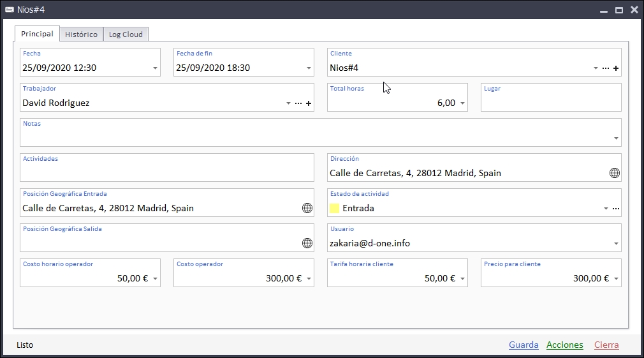
Task: Open the Acciones link
Action: (x=564, y=345)
